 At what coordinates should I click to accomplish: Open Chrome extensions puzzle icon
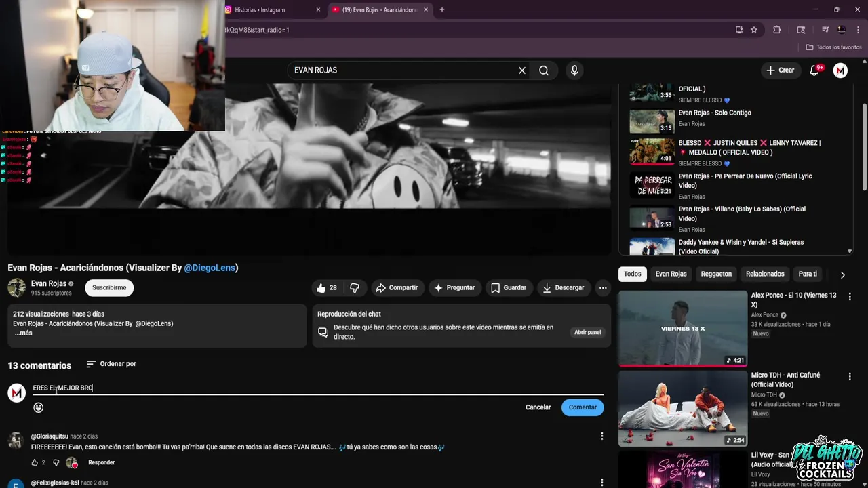[x=777, y=30]
